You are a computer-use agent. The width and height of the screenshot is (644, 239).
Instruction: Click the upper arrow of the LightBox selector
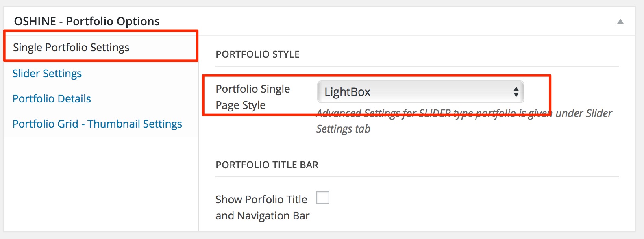click(x=516, y=89)
